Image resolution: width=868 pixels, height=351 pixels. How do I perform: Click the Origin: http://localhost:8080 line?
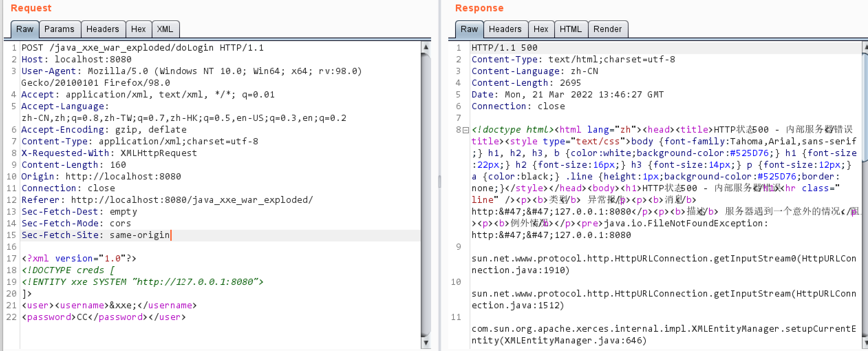click(x=101, y=176)
